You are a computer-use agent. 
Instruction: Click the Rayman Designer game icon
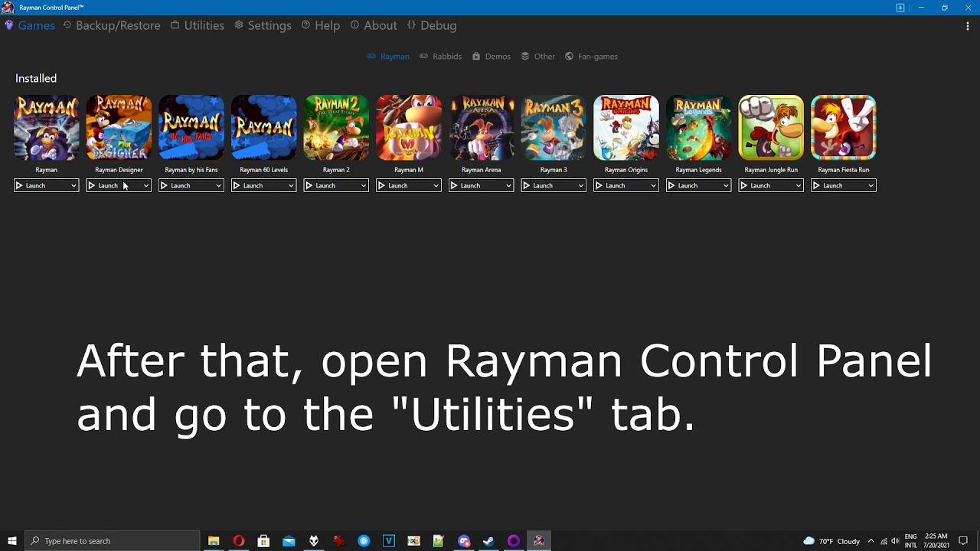pos(119,128)
